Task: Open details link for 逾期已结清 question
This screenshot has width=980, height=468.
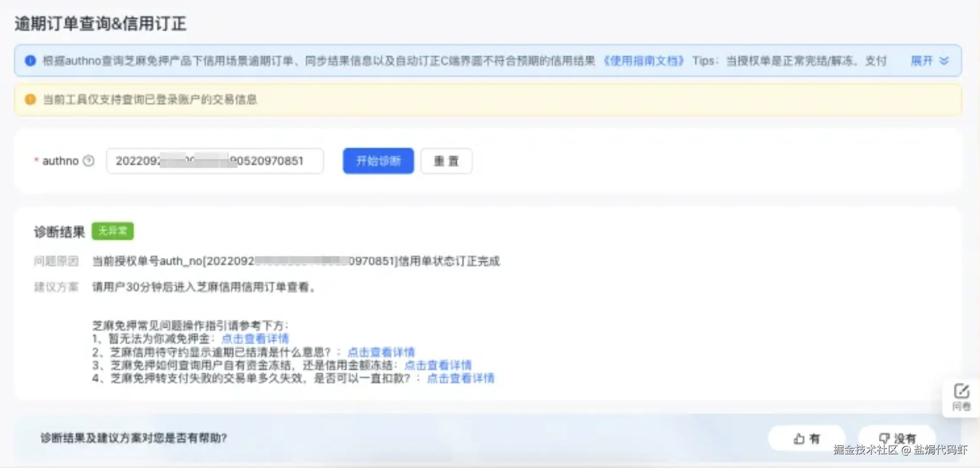Action: pyautogui.click(x=381, y=352)
